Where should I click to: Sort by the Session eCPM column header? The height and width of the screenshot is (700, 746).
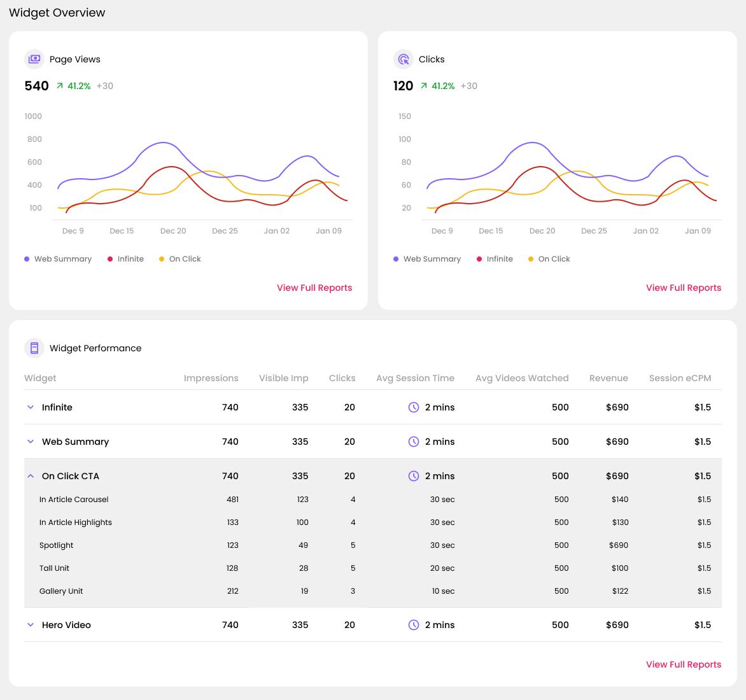(680, 378)
